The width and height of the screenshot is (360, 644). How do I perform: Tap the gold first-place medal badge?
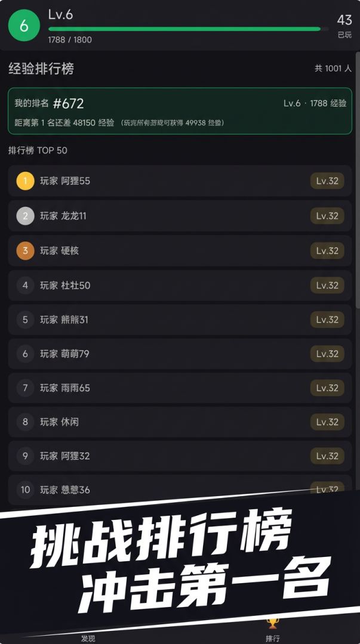[x=24, y=182]
